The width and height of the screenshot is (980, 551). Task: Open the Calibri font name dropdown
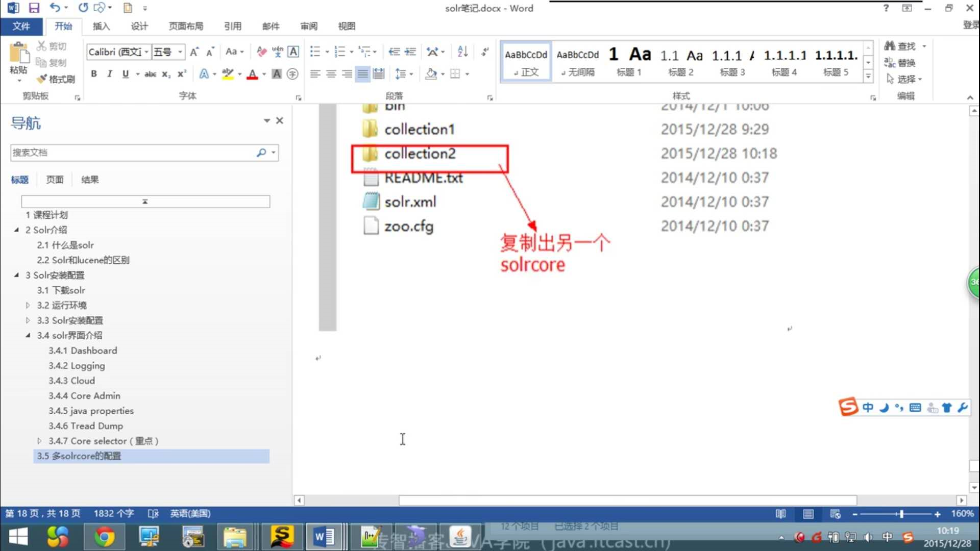146,52
